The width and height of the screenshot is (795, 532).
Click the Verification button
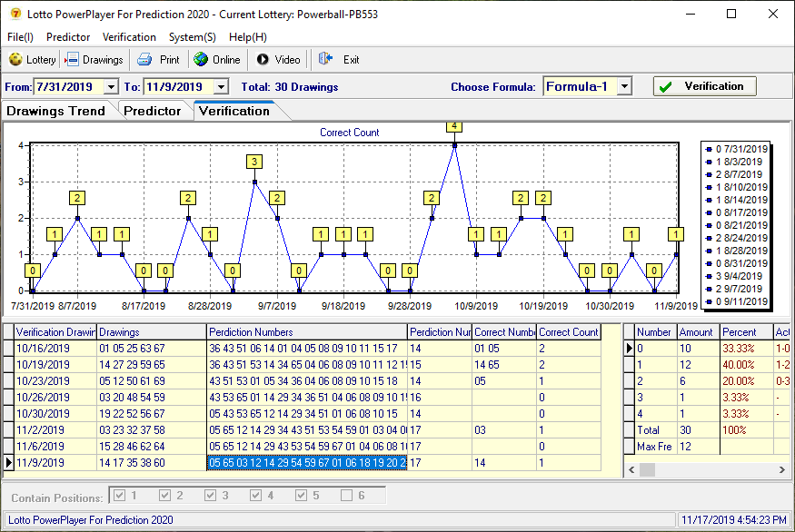[704, 86]
